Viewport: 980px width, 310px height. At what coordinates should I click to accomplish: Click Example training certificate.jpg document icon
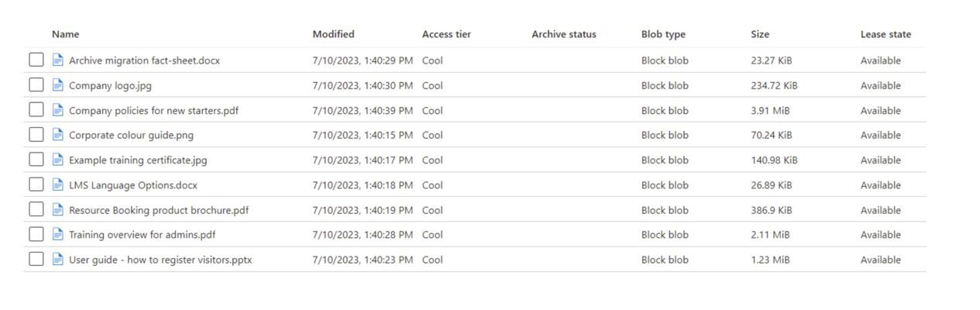[x=58, y=160]
